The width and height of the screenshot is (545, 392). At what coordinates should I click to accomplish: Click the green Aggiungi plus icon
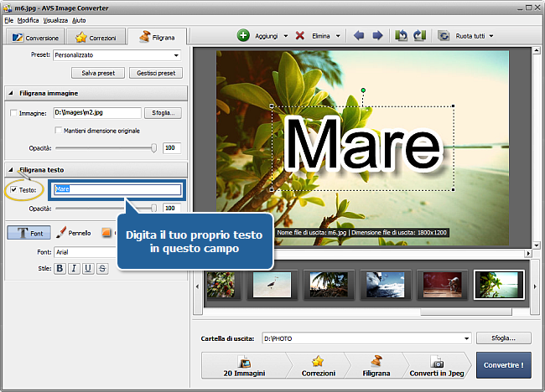[x=243, y=36]
